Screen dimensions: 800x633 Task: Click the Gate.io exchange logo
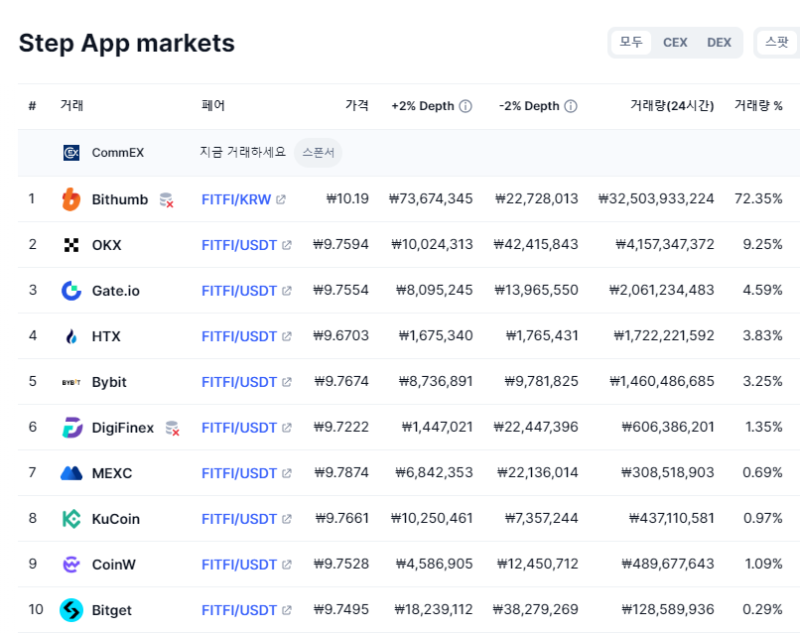71,291
